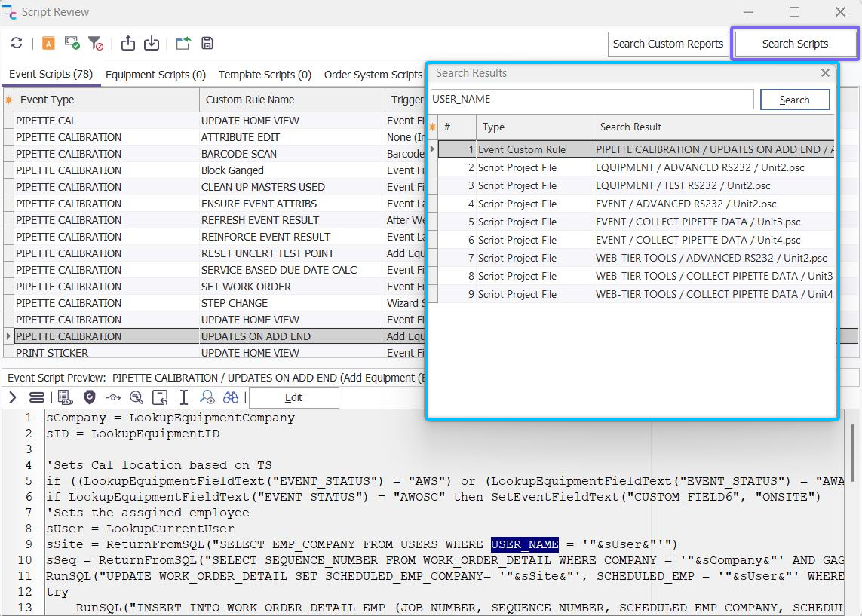Select search result row 5 COLLECT PIPETTE DATA
The image size is (862, 616).
tap(698, 222)
